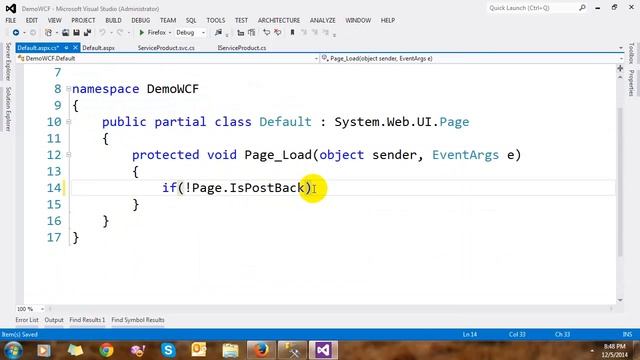640x360 pixels.
Task: Open the TEST menu
Action: coord(241,20)
